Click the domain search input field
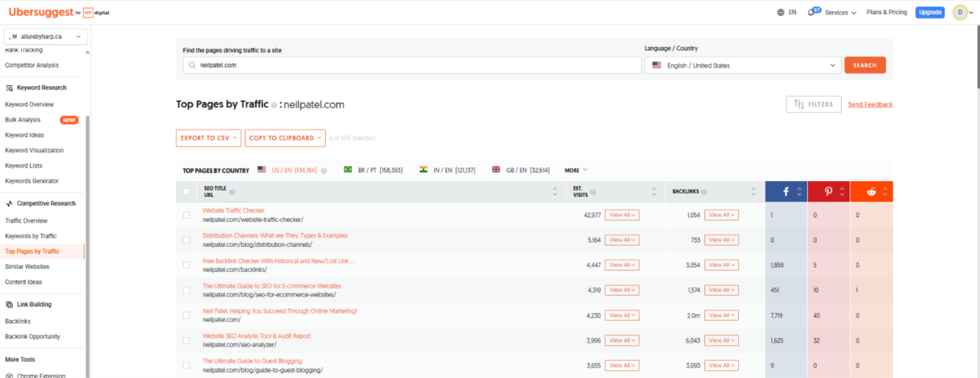 point(412,65)
